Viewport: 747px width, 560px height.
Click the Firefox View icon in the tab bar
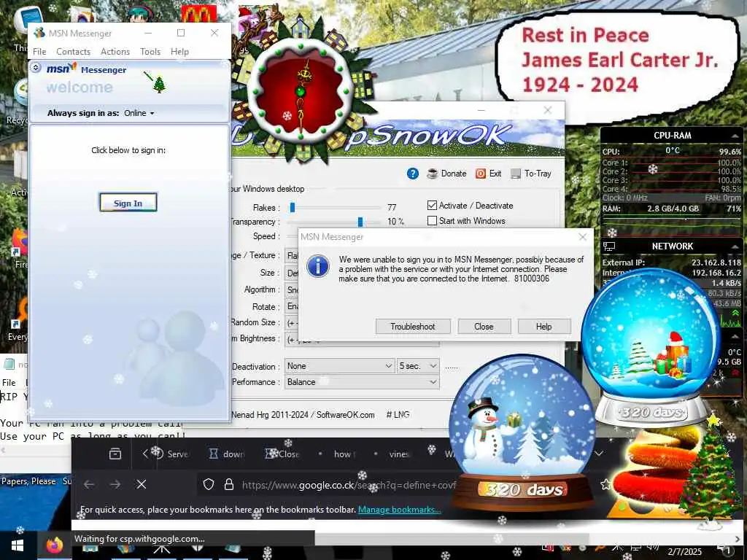pyautogui.click(x=115, y=454)
